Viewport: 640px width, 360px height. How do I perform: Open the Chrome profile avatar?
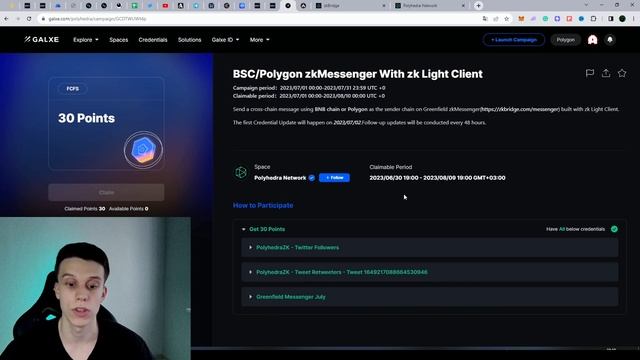622,19
